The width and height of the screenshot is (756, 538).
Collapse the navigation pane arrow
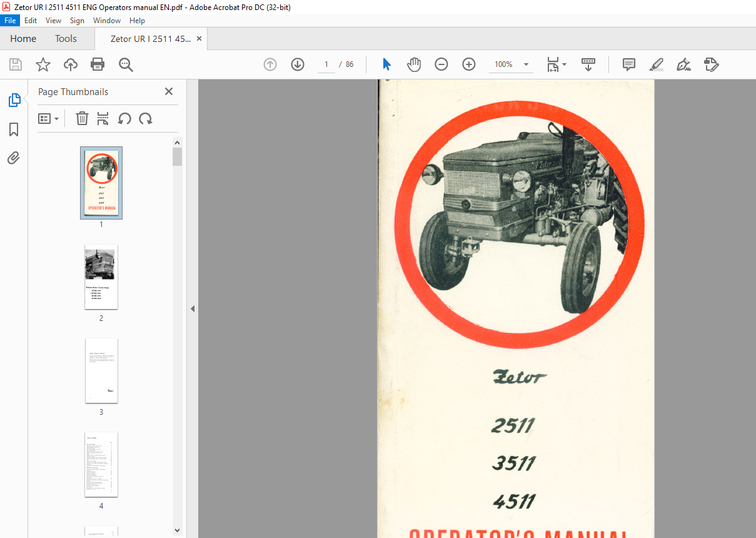(x=193, y=308)
